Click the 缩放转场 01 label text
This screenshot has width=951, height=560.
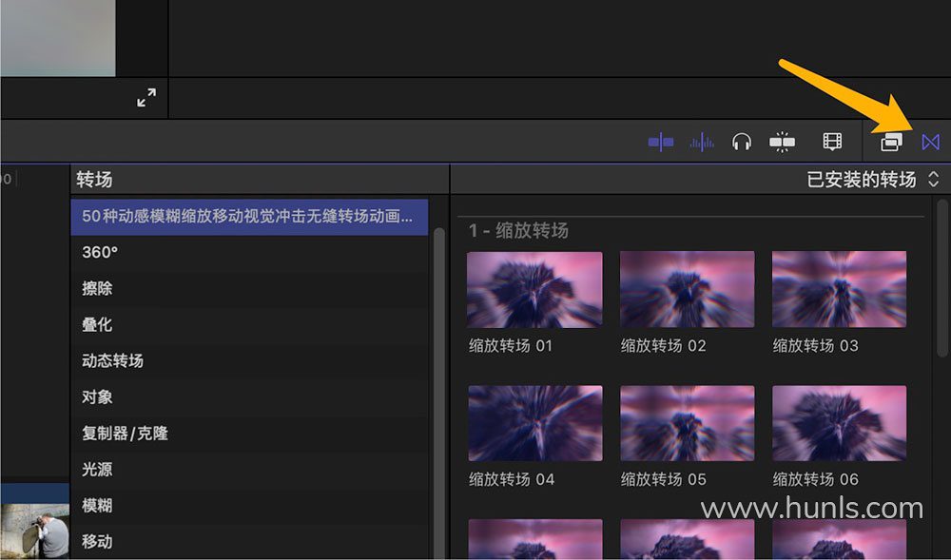pyautogui.click(x=510, y=346)
